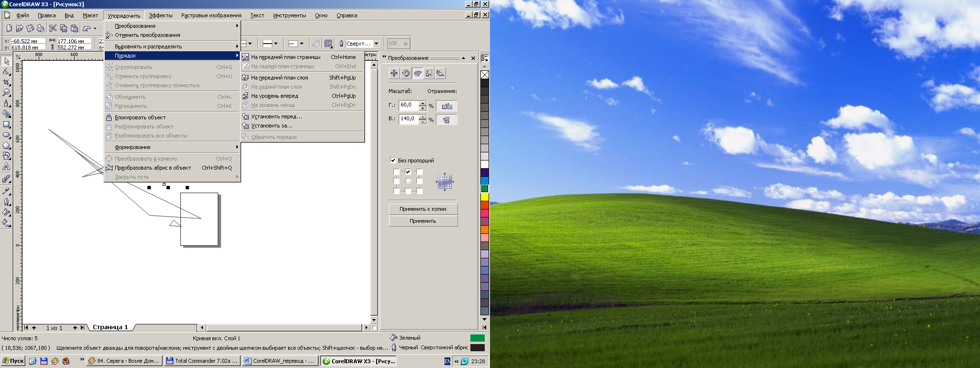The width and height of the screenshot is (980, 368).
Task: Select the Text tool
Action: 6,167
